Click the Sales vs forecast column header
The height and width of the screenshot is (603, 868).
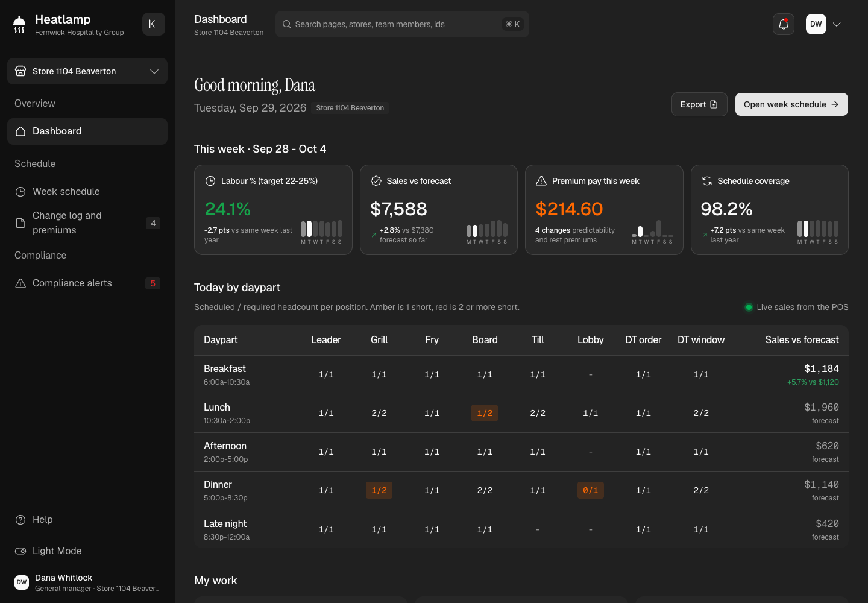pyautogui.click(x=802, y=340)
